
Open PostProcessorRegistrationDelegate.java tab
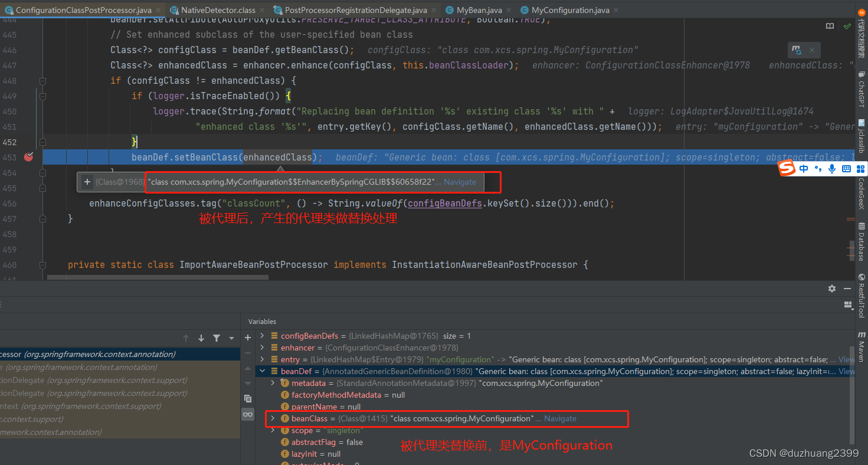pos(356,10)
